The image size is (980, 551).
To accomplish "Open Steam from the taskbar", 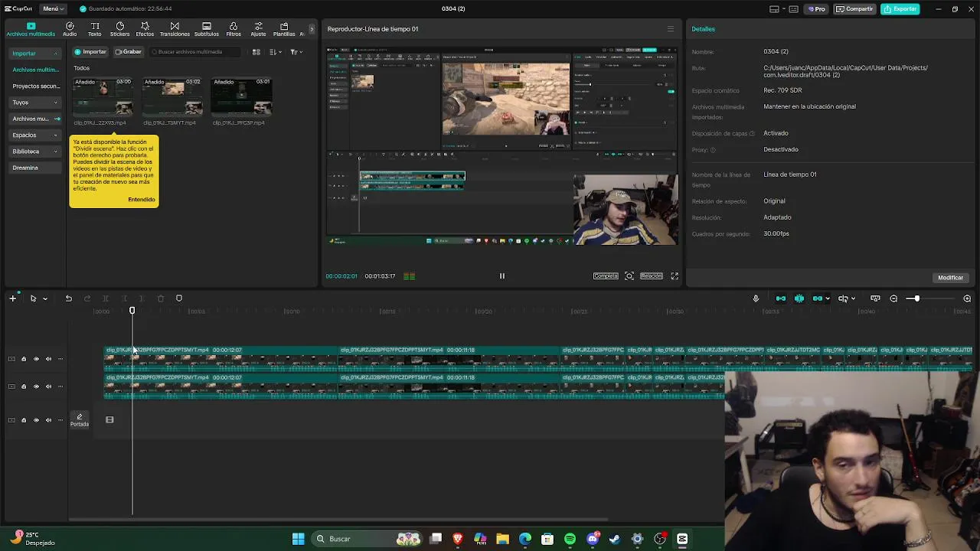I will click(614, 539).
